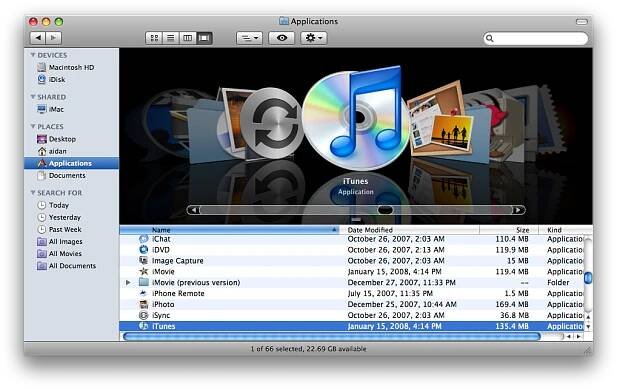Switch to icon view

pyautogui.click(x=154, y=38)
